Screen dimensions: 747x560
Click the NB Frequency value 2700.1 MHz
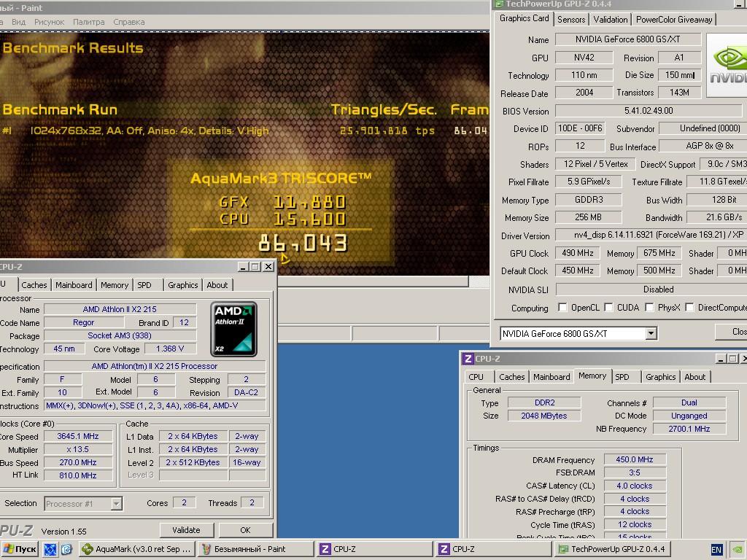coord(689,429)
